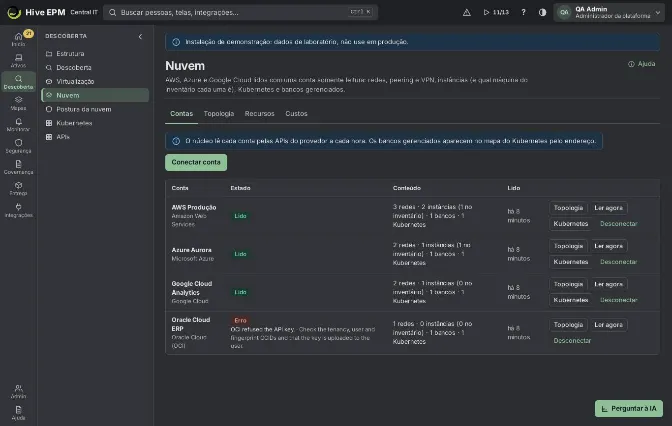Open the alerts warning triangle icon
This screenshot has width=672, height=426.
click(x=467, y=12)
